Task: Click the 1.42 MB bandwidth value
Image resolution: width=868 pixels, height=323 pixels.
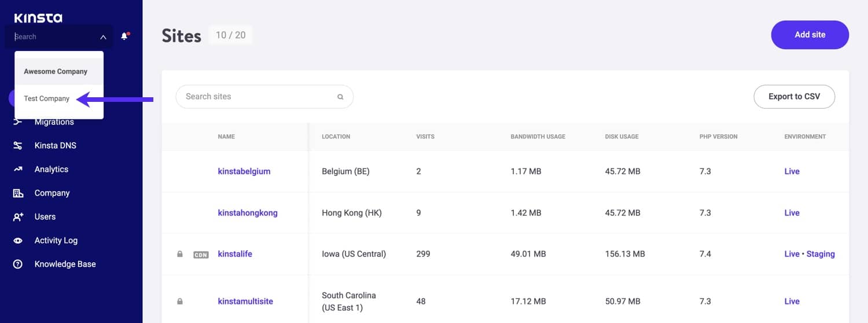Action: pyautogui.click(x=526, y=213)
